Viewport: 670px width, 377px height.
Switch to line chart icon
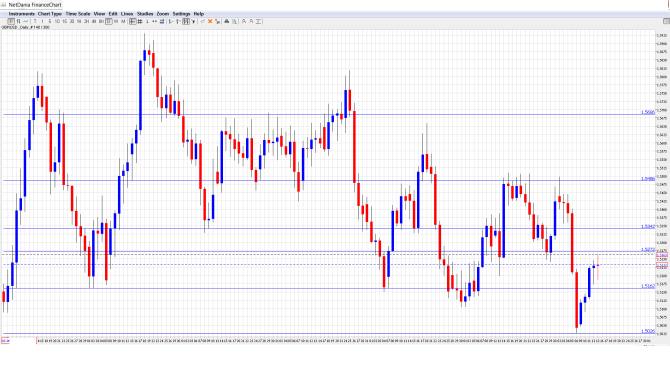(26, 21)
